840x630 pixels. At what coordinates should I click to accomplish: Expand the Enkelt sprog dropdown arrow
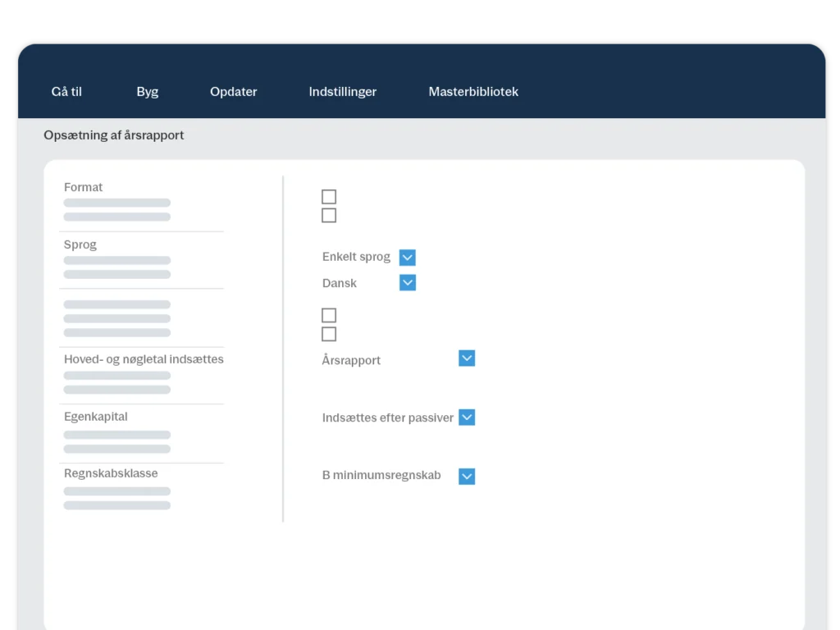(x=408, y=258)
